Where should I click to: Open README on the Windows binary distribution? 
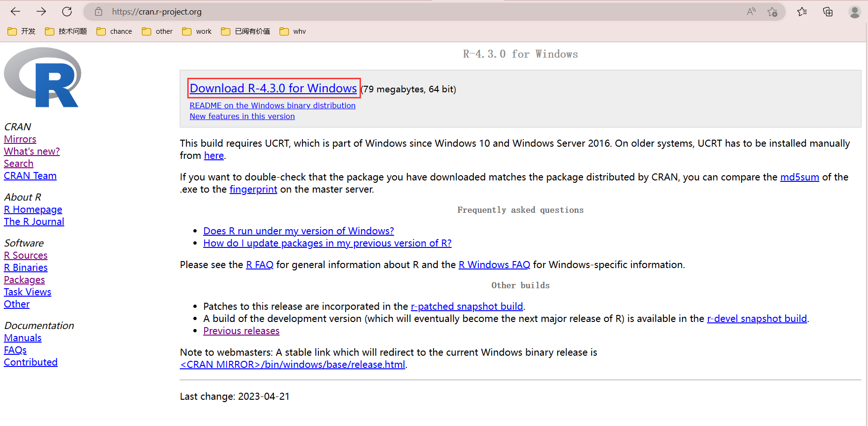[272, 105]
